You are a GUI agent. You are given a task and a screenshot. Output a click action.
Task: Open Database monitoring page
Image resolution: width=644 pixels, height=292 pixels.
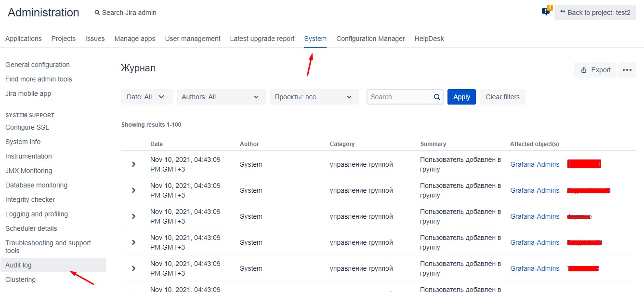tap(36, 185)
